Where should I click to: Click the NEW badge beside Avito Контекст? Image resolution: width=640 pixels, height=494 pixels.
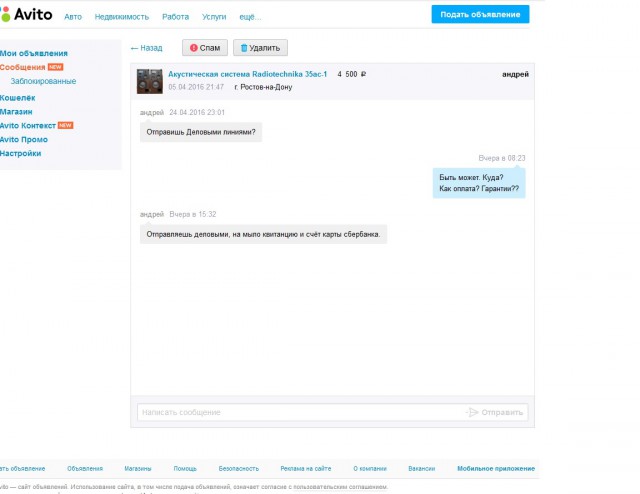pyautogui.click(x=65, y=125)
